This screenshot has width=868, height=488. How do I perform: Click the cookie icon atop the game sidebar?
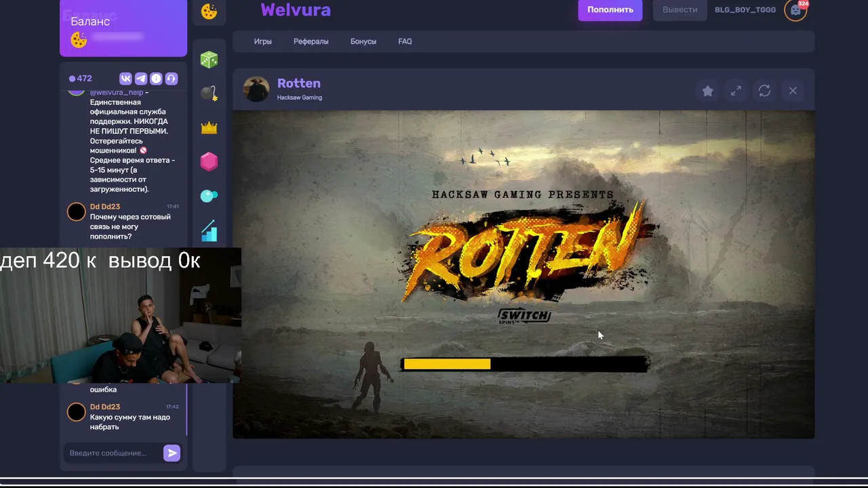[209, 11]
